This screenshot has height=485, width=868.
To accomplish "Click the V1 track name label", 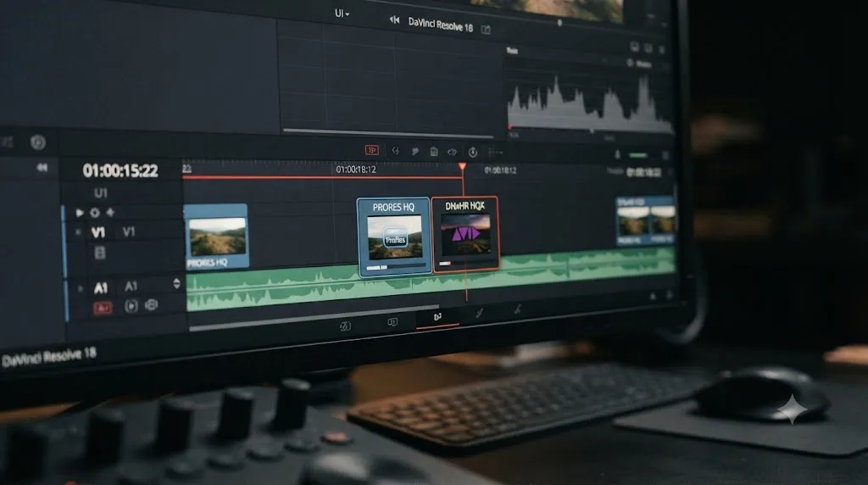I will (x=129, y=231).
